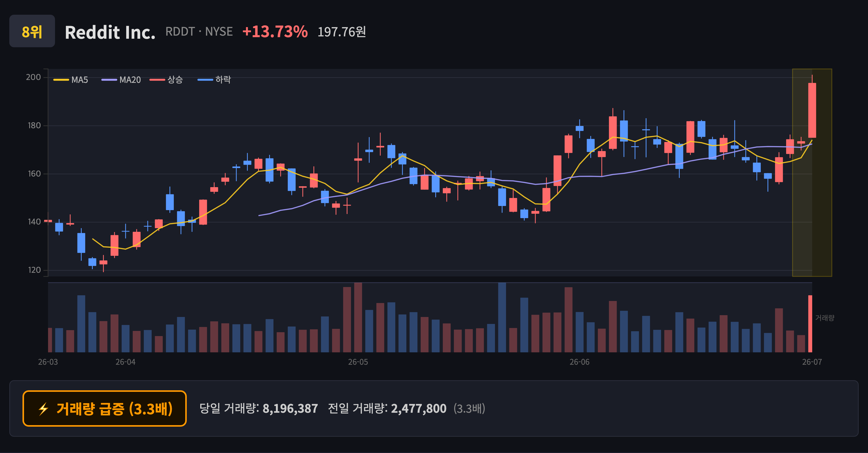Click the lightning bolt icon in the badge
This screenshot has height=453, width=868.
(43, 409)
